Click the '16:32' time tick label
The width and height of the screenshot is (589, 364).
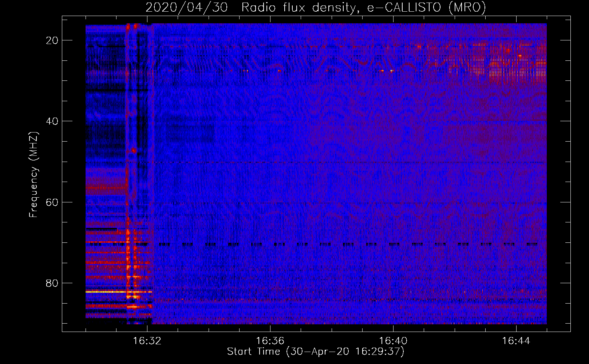click(x=147, y=341)
